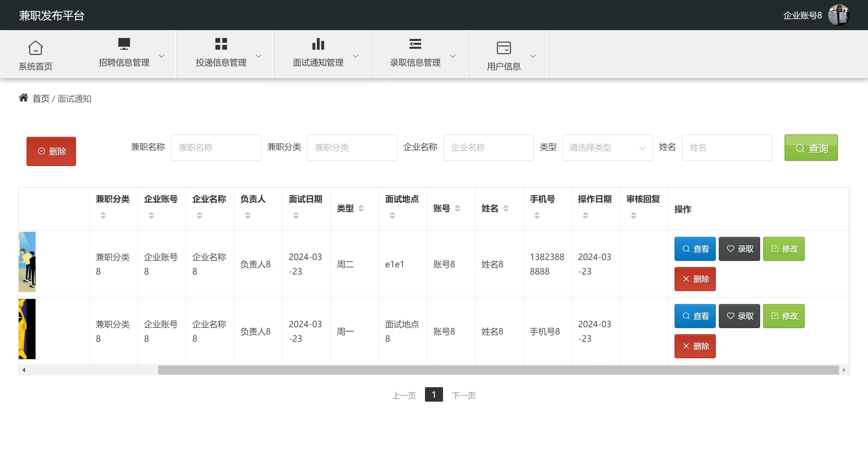
Task: Open the 面试通知管理 menu label
Action: [x=318, y=63]
